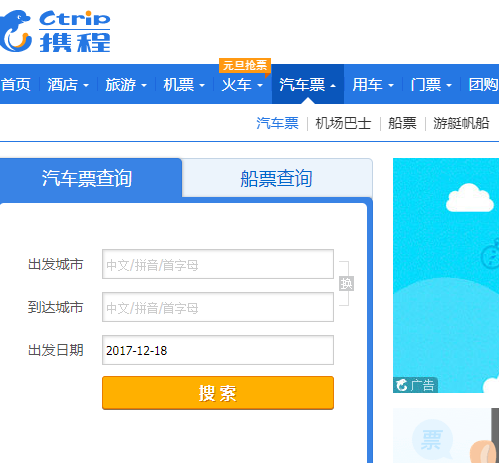Expand the 用车 dropdown menu
The image size is (499, 463).
[373, 84]
